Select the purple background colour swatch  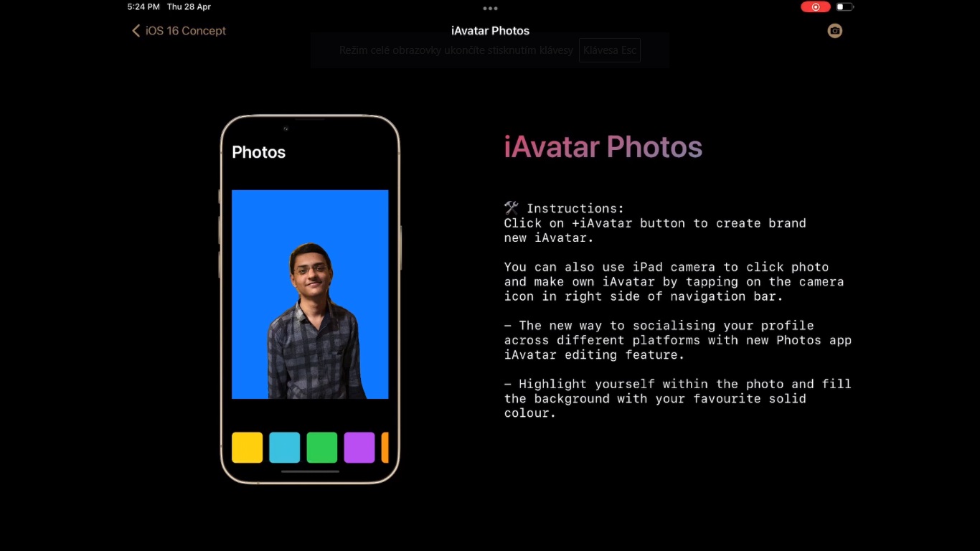359,448
